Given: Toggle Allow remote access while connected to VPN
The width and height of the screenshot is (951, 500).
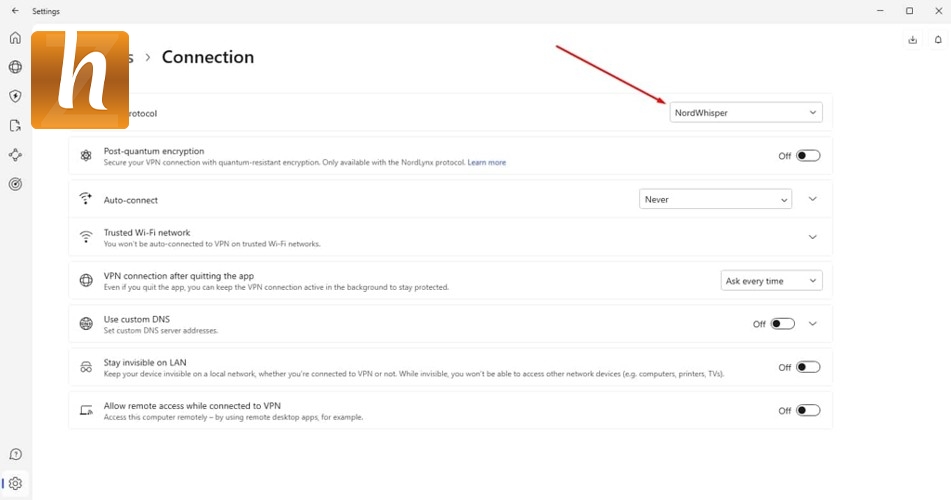Looking at the screenshot, I should coord(807,410).
